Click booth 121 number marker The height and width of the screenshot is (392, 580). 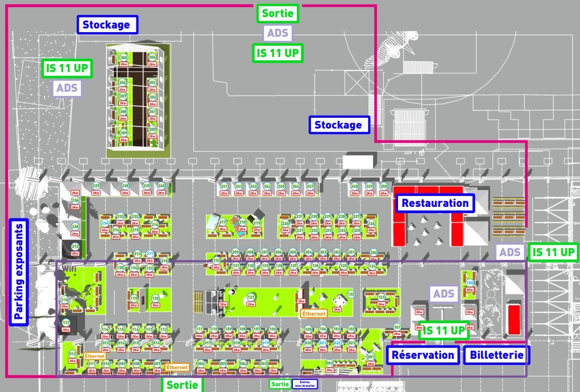coord(251,297)
